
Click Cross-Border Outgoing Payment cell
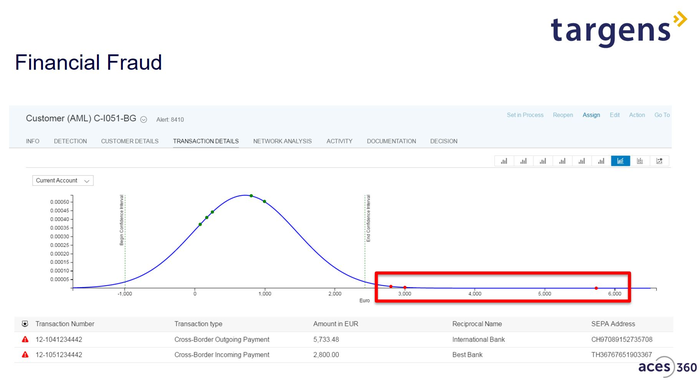[222, 340]
